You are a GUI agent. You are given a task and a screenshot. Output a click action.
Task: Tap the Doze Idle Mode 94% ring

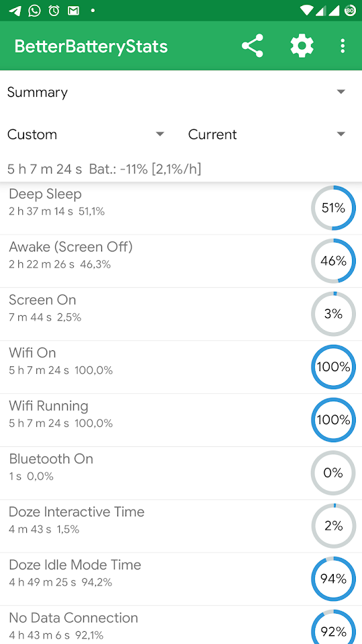point(333,579)
